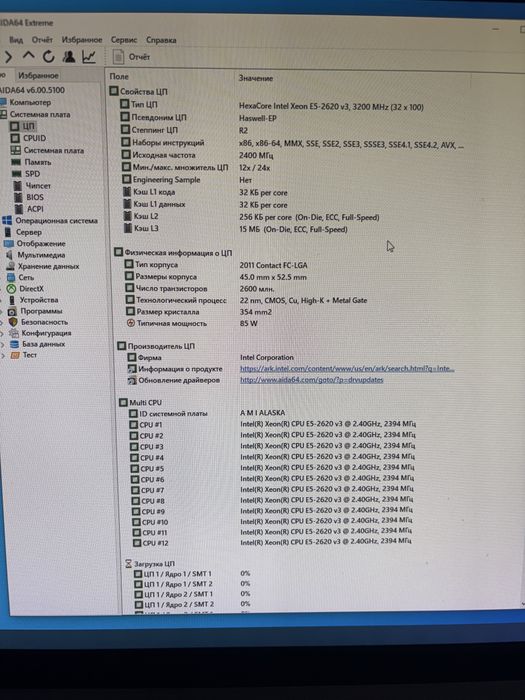Click the Up level arrow in toolbar
525x700 pixels.
click(29, 56)
